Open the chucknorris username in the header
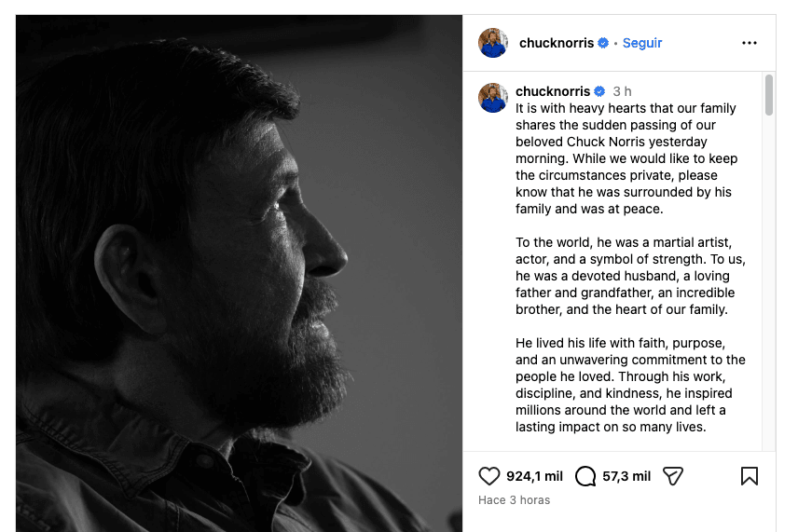The width and height of the screenshot is (798, 532). pos(557,43)
